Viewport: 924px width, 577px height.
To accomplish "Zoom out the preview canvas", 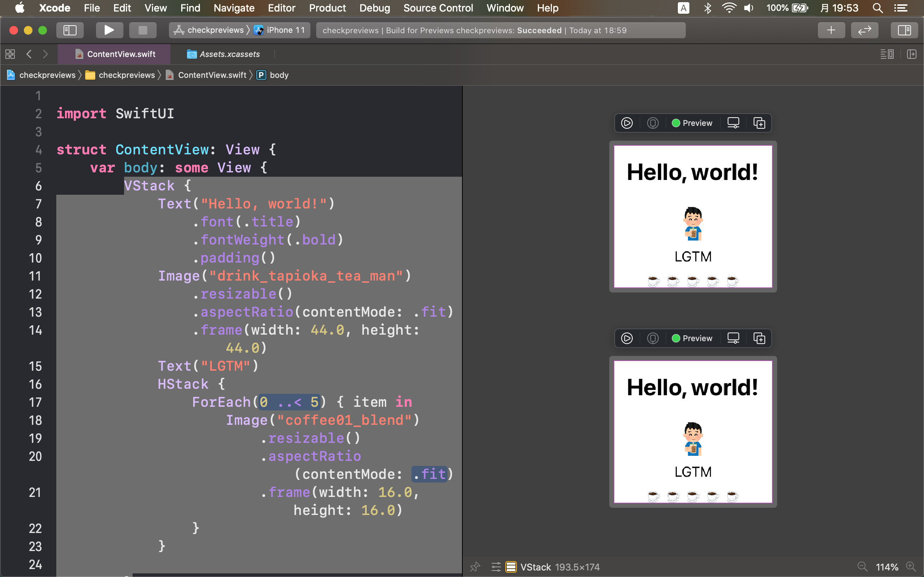I will (862, 567).
